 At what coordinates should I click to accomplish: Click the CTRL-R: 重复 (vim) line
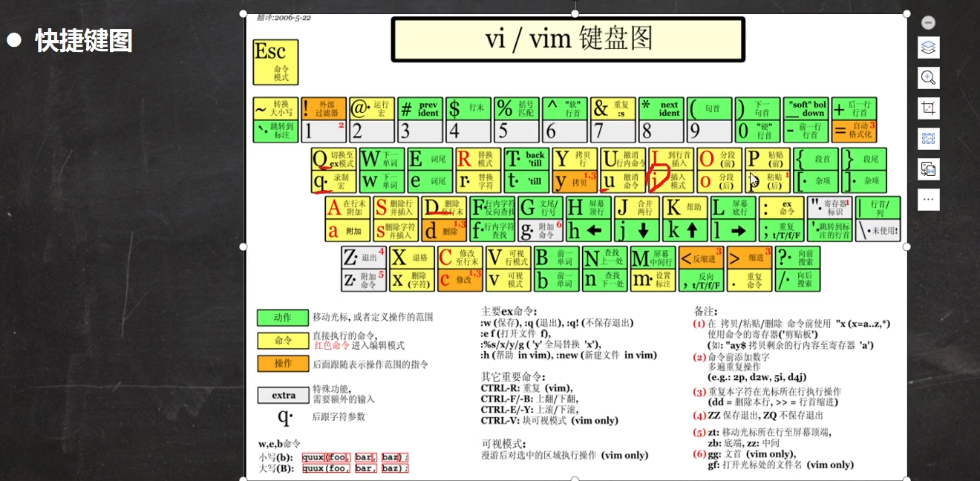coord(528,388)
